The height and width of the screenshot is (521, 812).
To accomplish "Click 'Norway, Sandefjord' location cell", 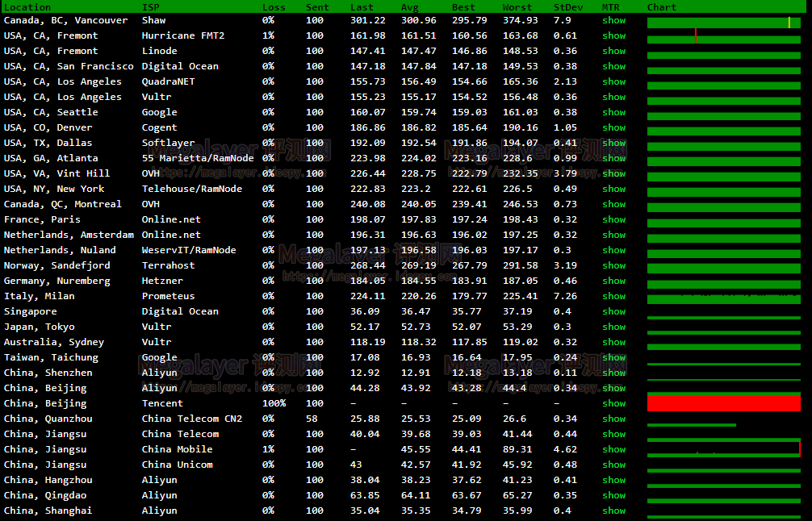I will pyautogui.click(x=57, y=265).
